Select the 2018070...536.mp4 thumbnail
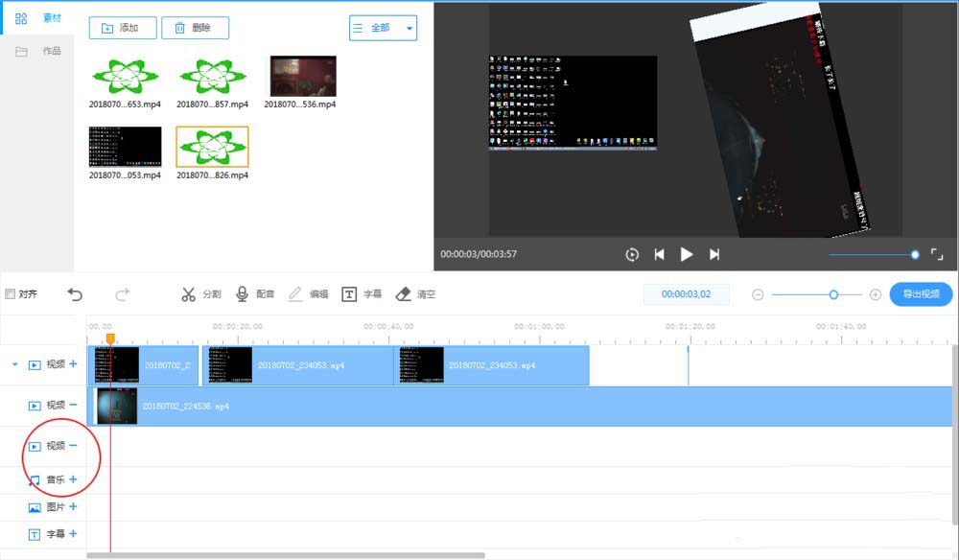The width and height of the screenshot is (959, 560). pyautogui.click(x=303, y=77)
